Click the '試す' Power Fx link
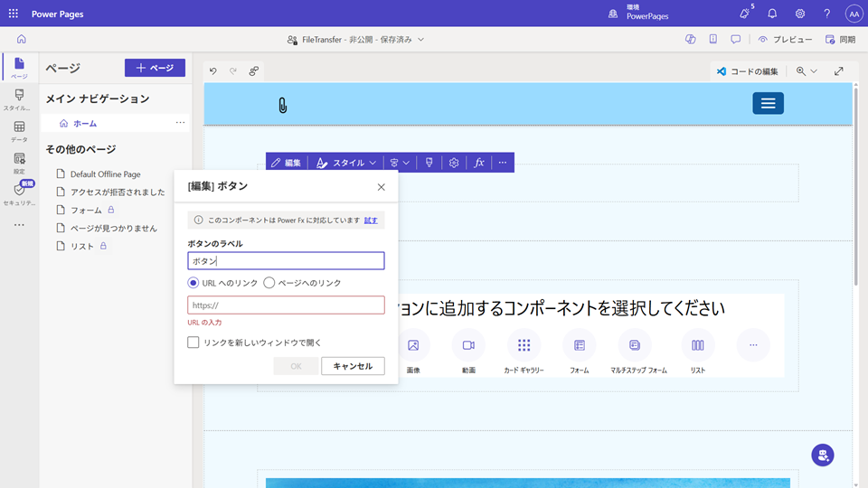Screen dimensions: 868x488 coord(371,220)
